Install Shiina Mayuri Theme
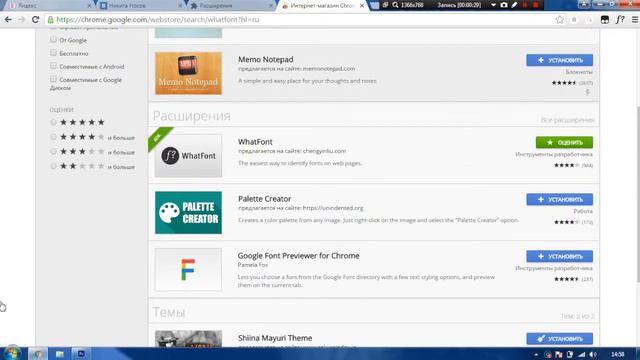This screenshot has width=640, height=360. 559,339
